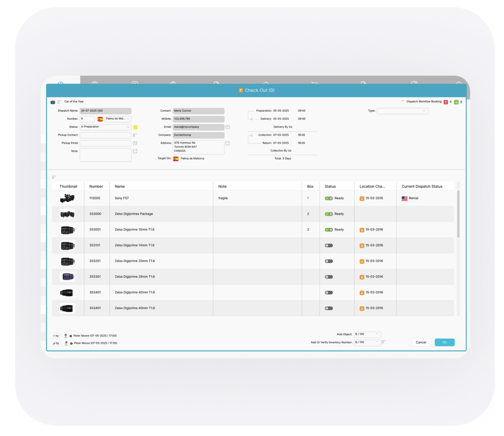Click the envelope icon next to Email field
Screen dimensions: 504x436
[x=228, y=127]
